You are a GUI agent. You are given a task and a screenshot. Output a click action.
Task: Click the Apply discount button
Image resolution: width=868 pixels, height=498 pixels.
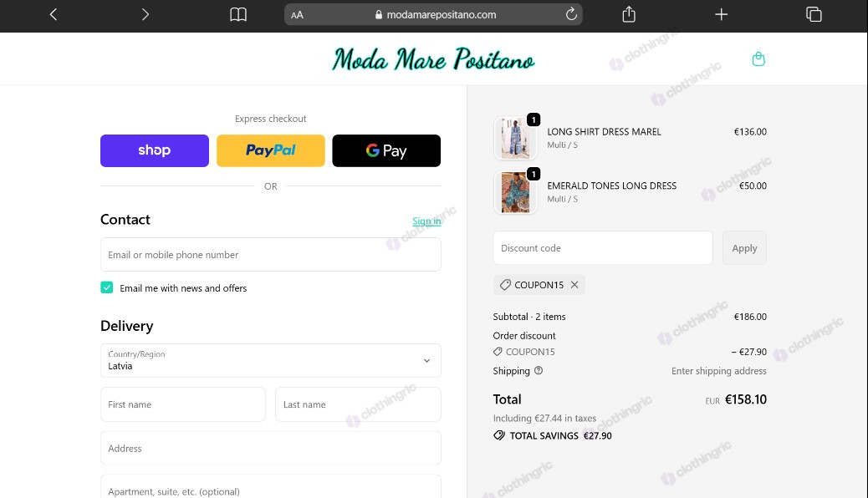(744, 248)
